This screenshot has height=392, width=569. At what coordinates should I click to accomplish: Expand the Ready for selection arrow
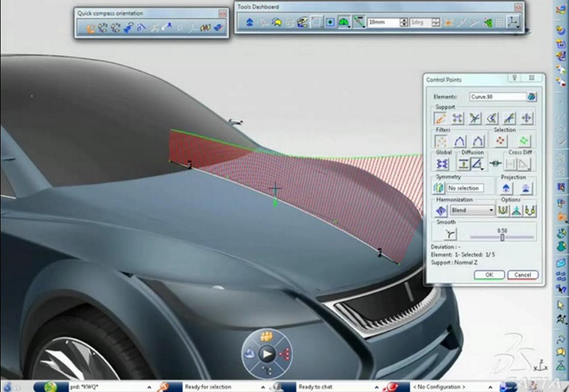(x=263, y=387)
